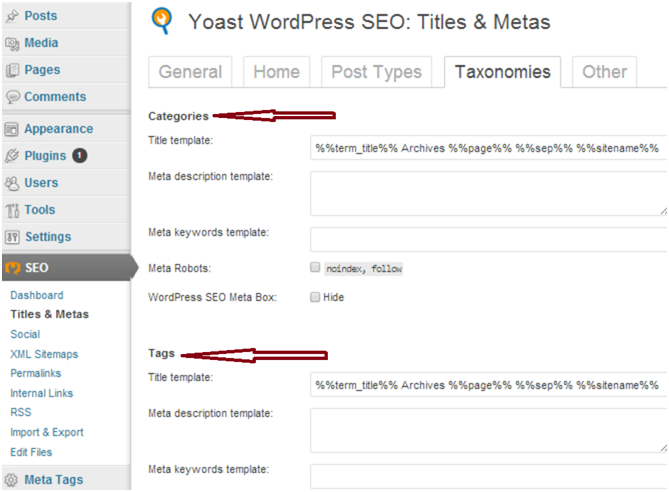669x492 pixels.
Task: Click Categories Title template field
Action: 489,148
